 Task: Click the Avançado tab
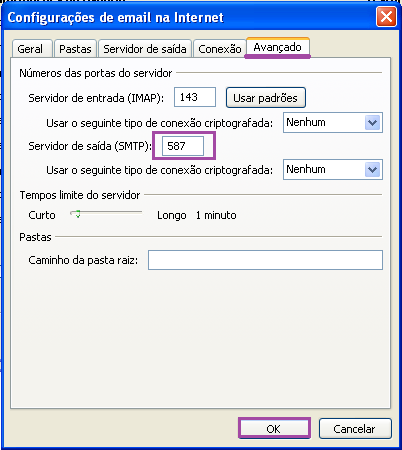278,47
